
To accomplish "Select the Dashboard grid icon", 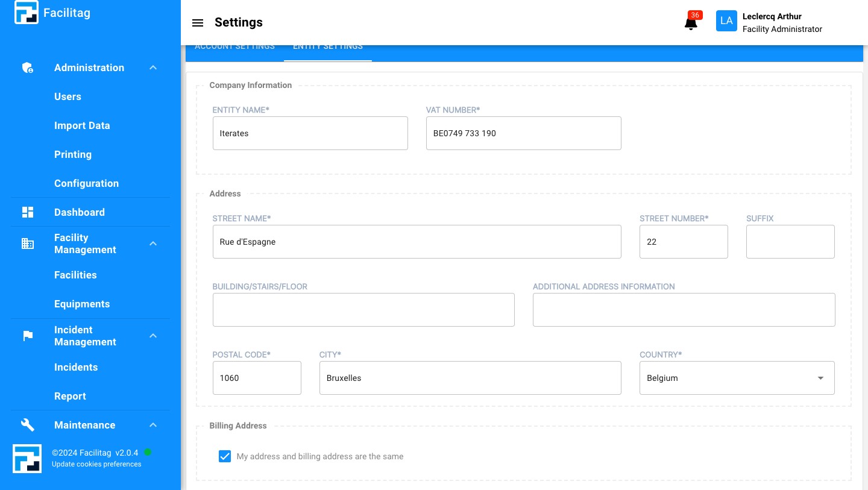I will pyautogui.click(x=28, y=212).
